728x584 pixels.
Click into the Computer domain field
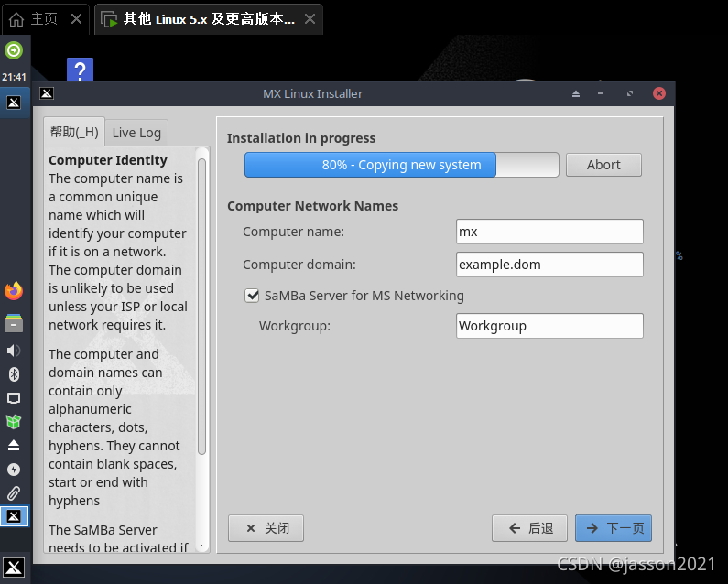549,265
